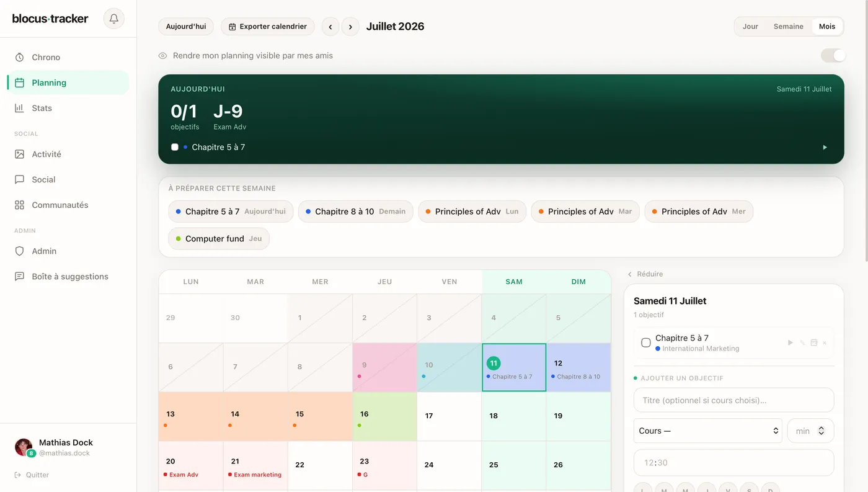Image resolution: width=868 pixels, height=492 pixels.
Task: Select day 12 with Chapitre 8 à 10
Action: point(578,367)
